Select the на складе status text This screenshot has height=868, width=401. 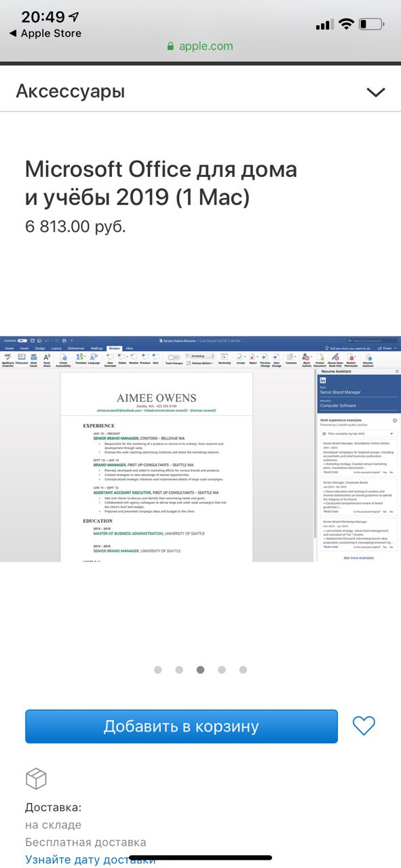54,825
